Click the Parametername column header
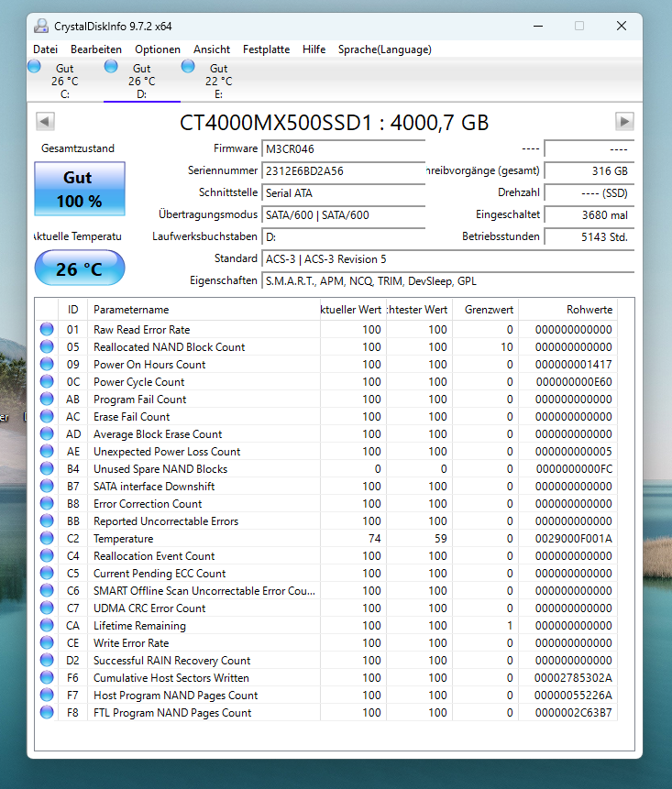Viewport: 672px width, 789px height. click(x=204, y=310)
